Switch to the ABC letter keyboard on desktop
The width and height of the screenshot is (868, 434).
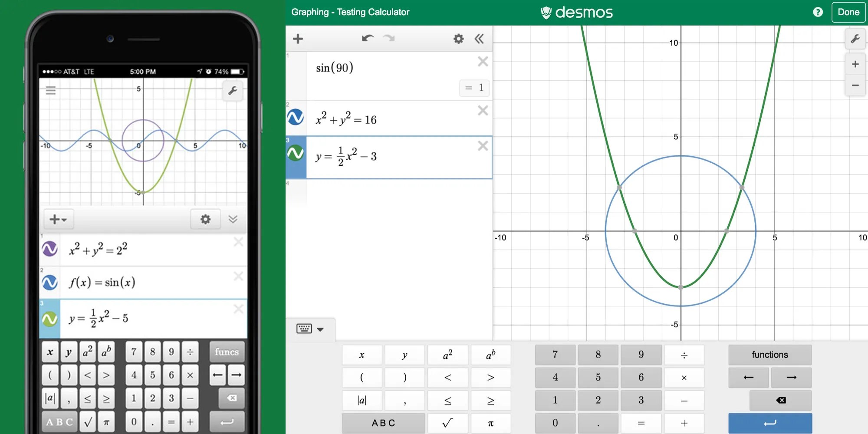pyautogui.click(x=383, y=423)
